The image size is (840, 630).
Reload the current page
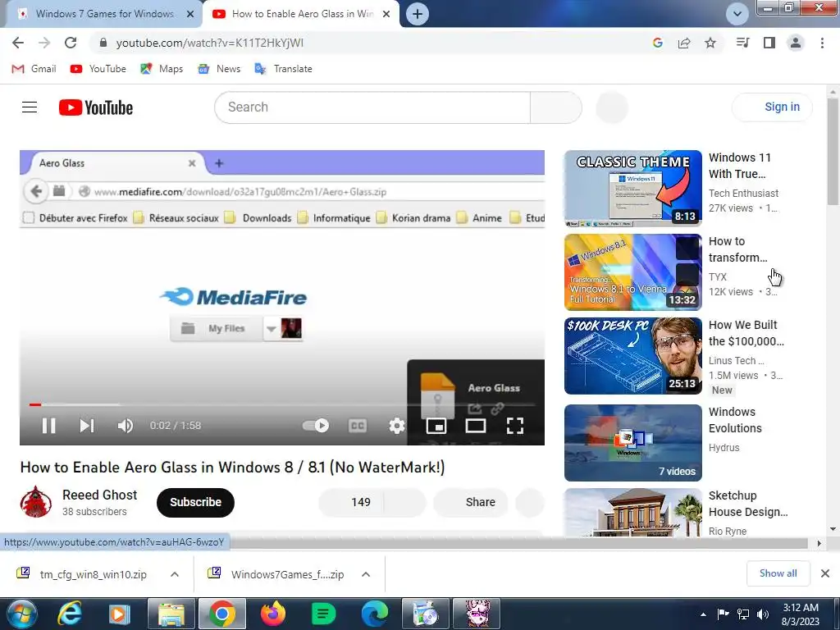coord(71,43)
